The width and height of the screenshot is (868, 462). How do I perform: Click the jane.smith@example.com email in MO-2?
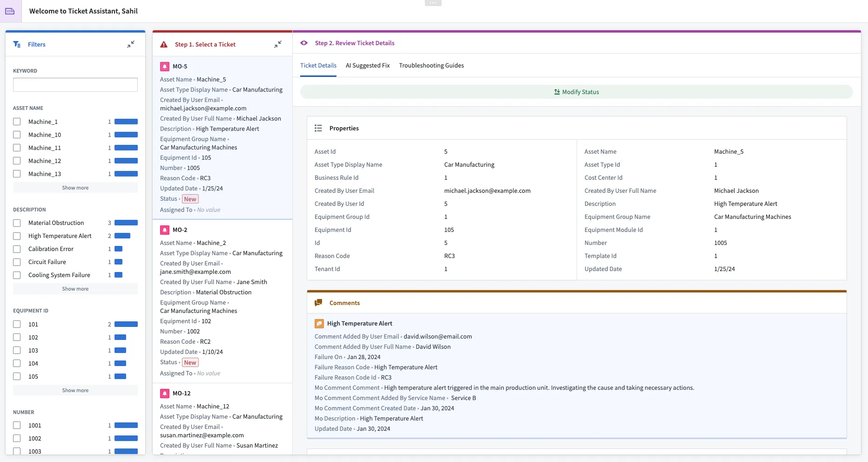tap(195, 272)
